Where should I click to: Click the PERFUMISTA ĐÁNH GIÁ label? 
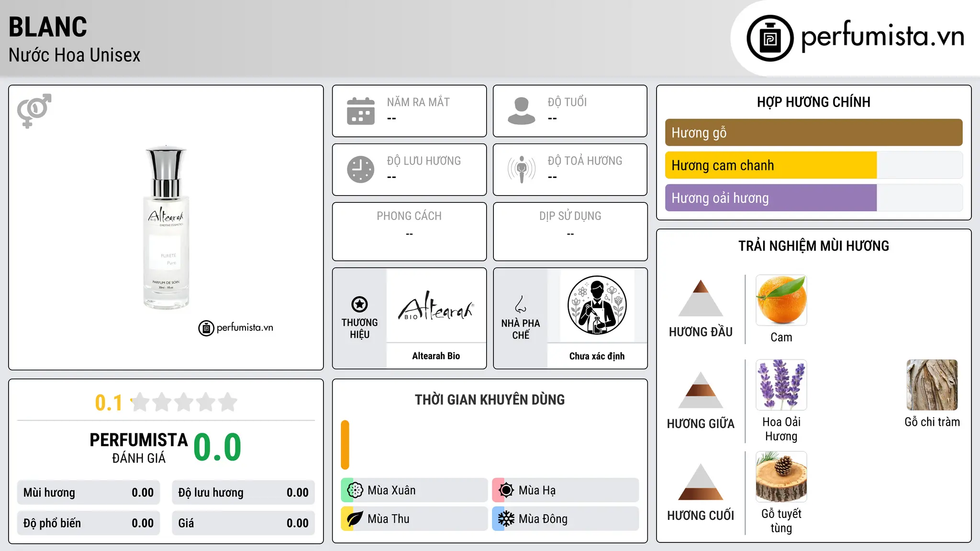(139, 448)
